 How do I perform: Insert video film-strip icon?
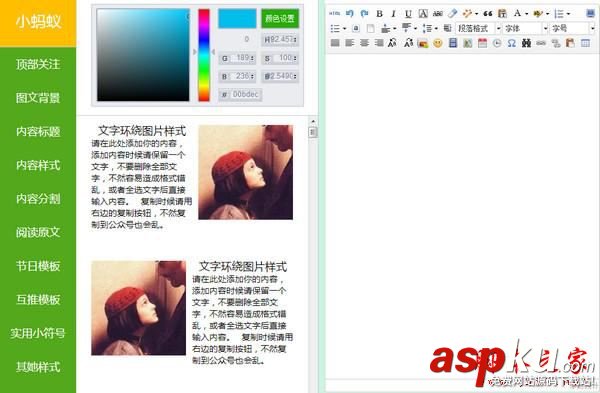tap(453, 43)
